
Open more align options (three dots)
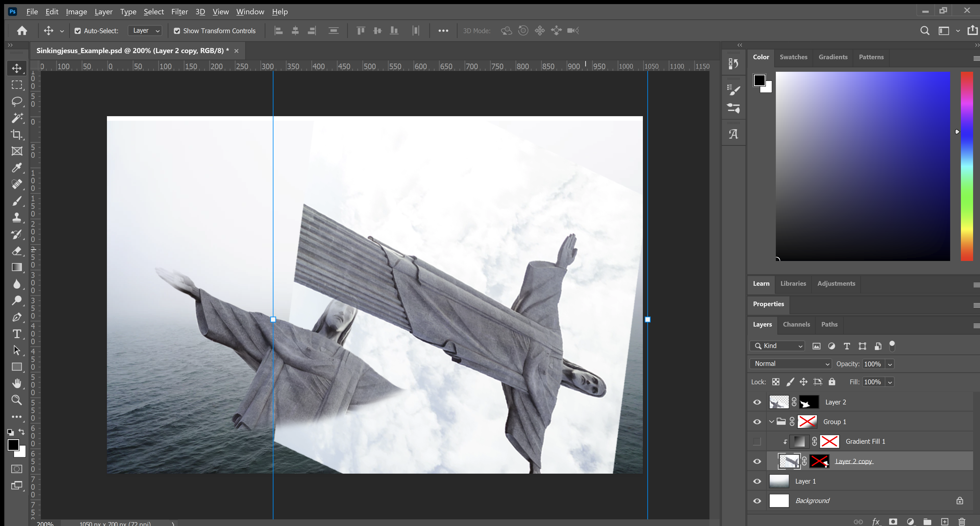pyautogui.click(x=443, y=31)
